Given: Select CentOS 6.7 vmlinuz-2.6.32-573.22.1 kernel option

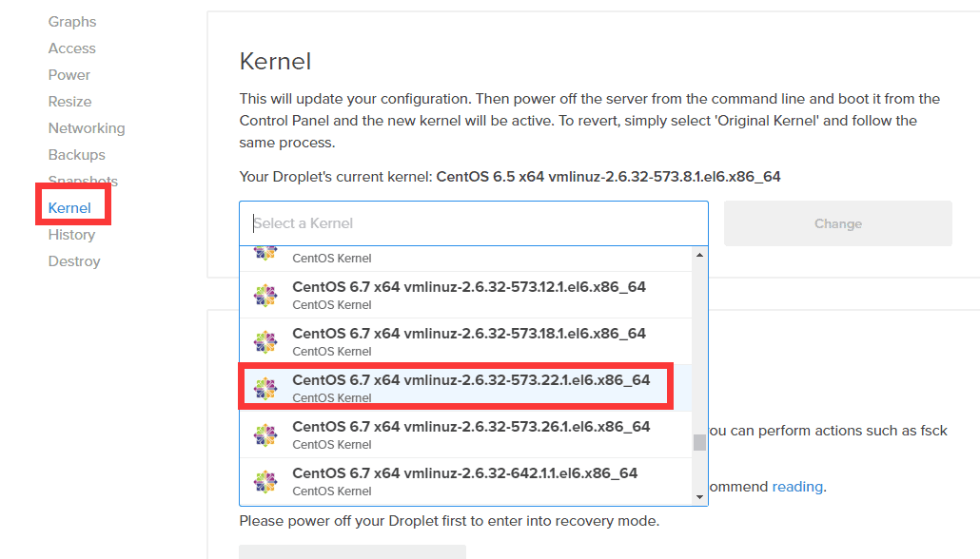Looking at the screenshot, I should (x=465, y=388).
